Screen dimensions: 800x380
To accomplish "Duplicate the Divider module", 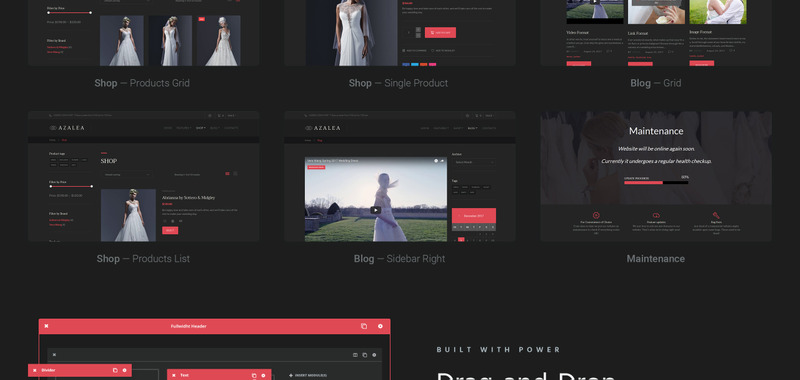I will point(115,370).
